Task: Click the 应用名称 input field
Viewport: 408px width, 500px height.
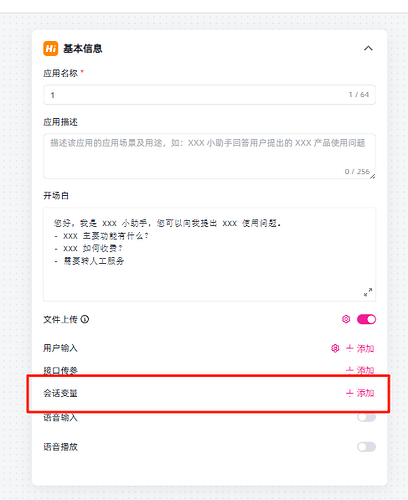Action: (209, 95)
